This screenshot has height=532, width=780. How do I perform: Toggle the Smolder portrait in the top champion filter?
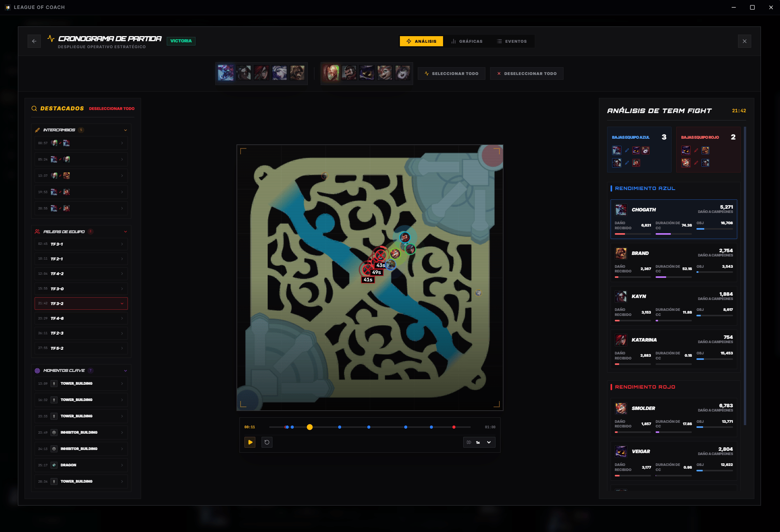[385, 73]
